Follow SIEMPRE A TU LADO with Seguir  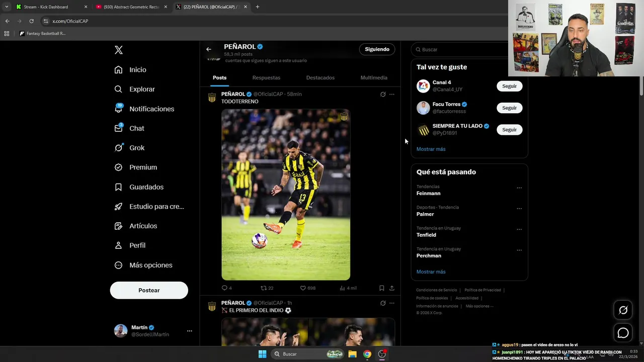tap(509, 130)
